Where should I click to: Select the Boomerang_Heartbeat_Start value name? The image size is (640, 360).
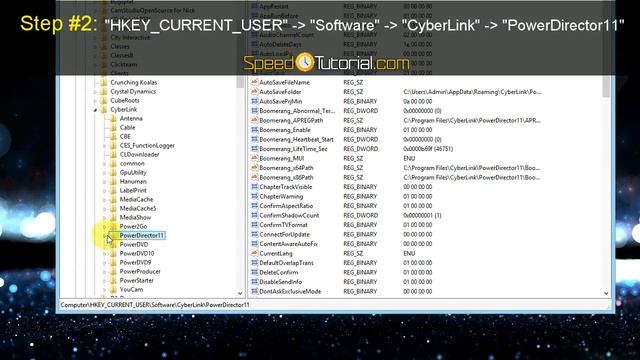click(x=296, y=140)
